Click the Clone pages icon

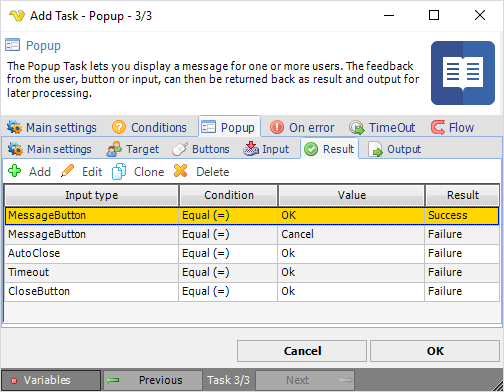[119, 171]
